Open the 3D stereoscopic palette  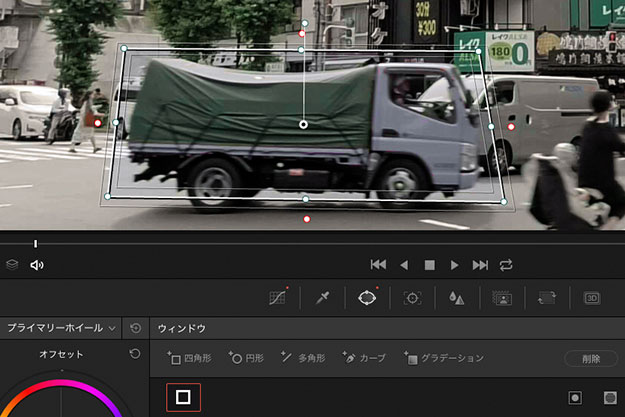[x=591, y=298]
